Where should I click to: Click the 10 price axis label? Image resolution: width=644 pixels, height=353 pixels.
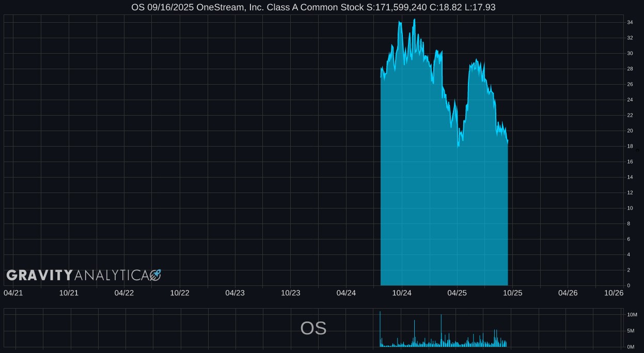pyautogui.click(x=630, y=208)
